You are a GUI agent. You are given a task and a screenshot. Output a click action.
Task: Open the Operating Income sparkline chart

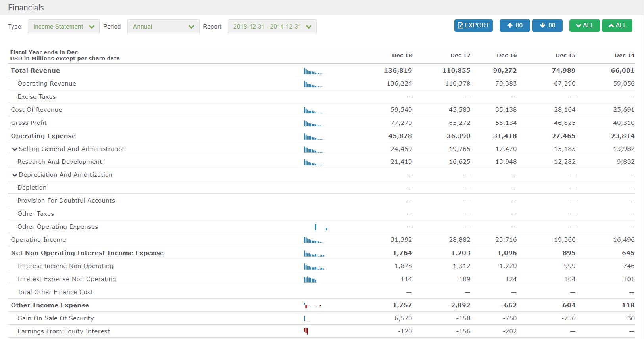(314, 240)
